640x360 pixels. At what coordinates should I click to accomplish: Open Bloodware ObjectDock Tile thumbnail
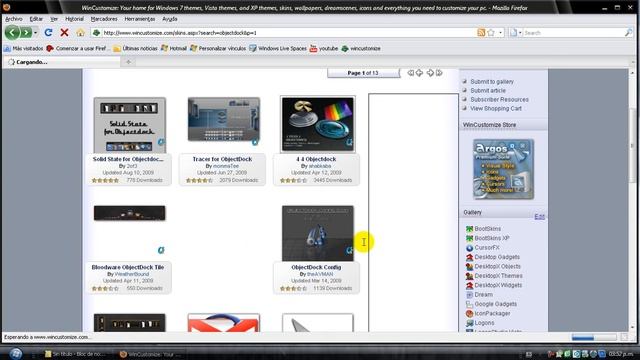point(129,213)
